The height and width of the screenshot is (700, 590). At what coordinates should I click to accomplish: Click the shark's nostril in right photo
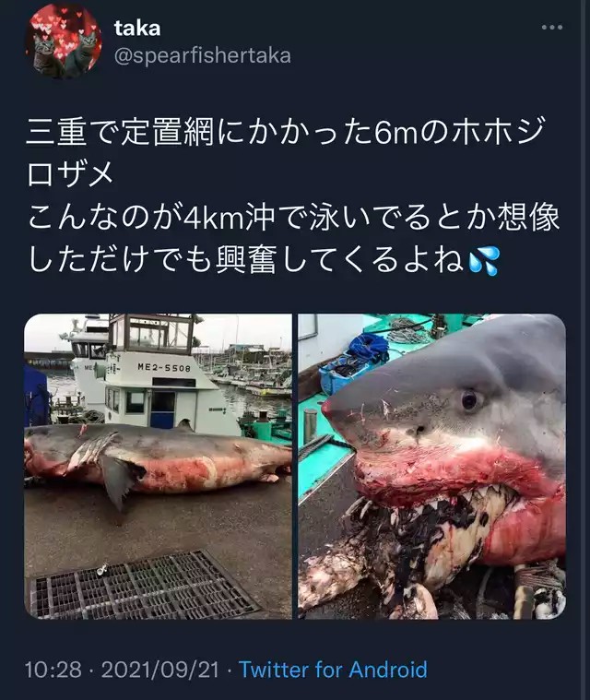(419, 431)
